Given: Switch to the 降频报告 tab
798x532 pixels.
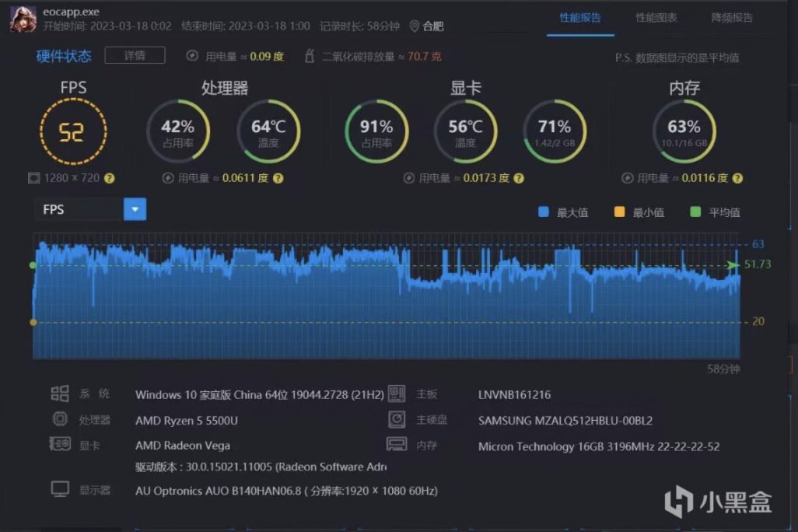Looking at the screenshot, I should tap(731, 18).
